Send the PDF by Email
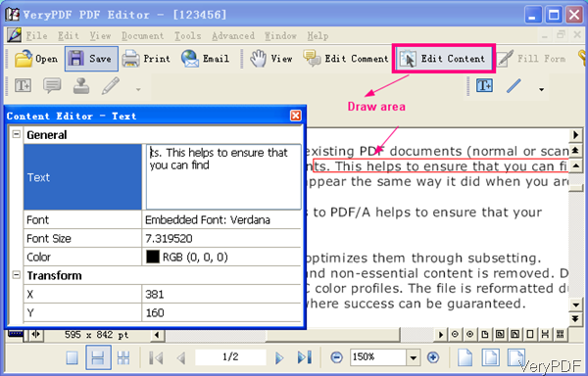588x376 pixels. [205, 59]
